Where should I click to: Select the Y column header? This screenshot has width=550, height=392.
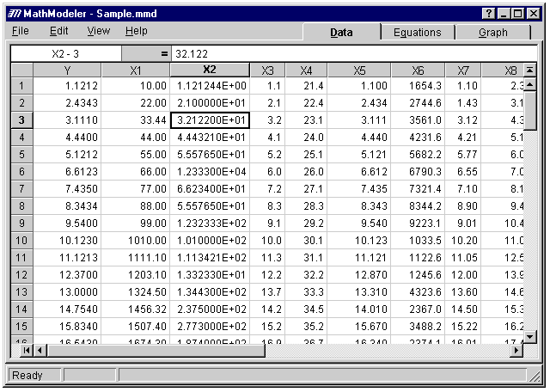pos(67,70)
